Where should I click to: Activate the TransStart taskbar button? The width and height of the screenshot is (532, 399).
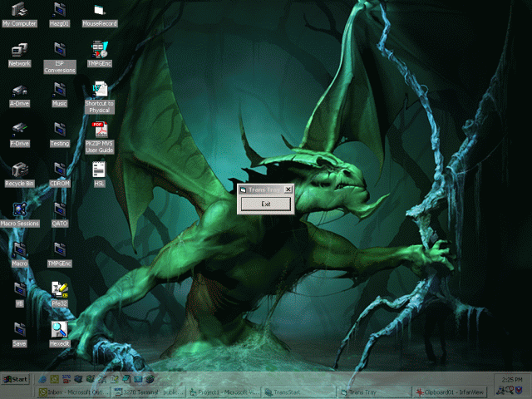pyautogui.click(x=301, y=392)
